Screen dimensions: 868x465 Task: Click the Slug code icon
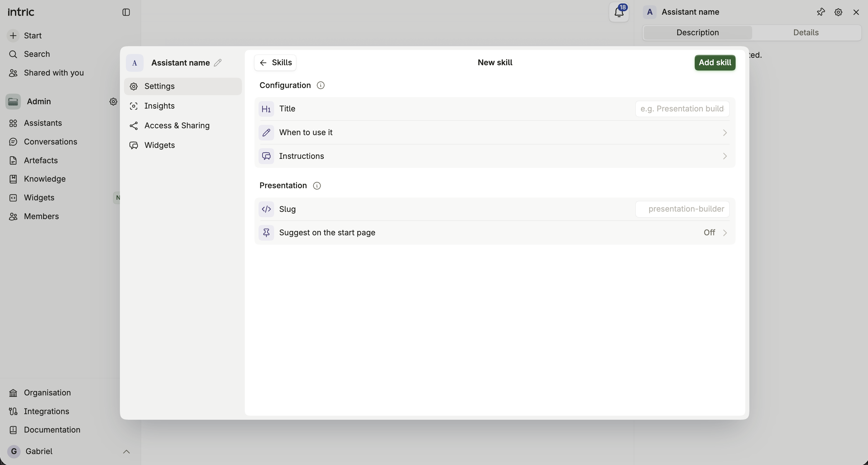pyautogui.click(x=266, y=209)
